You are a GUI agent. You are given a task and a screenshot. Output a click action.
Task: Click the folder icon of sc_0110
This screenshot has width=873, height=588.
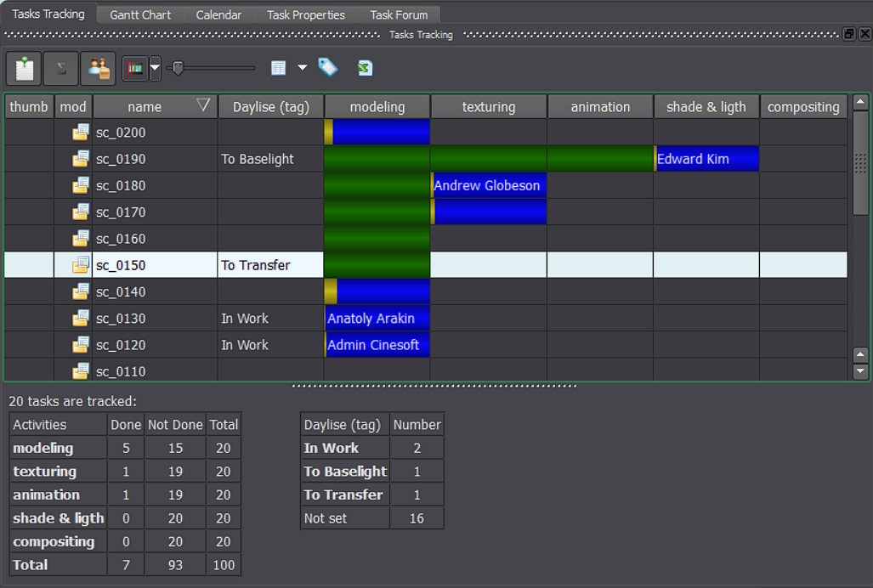pos(80,370)
